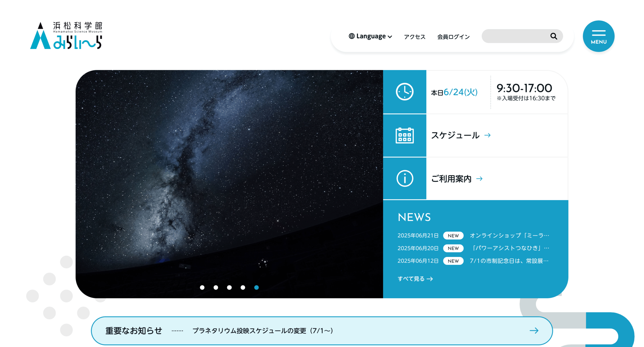The image size is (644, 347).
Task: Click NEW badge on 06月21日 news row
Action: point(453,236)
